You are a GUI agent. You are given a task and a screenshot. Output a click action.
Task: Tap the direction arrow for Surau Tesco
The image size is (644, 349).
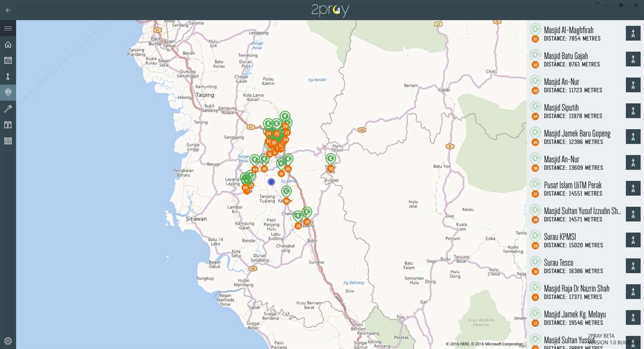pyautogui.click(x=633, y=266)
